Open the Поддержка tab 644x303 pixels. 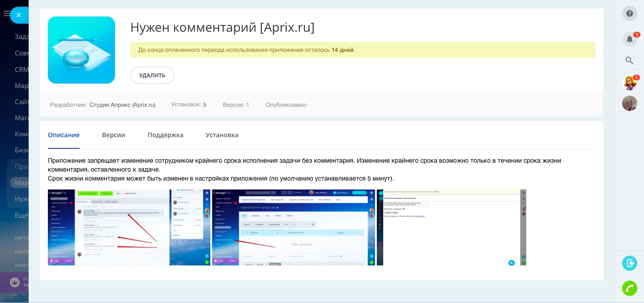(166, 135)
